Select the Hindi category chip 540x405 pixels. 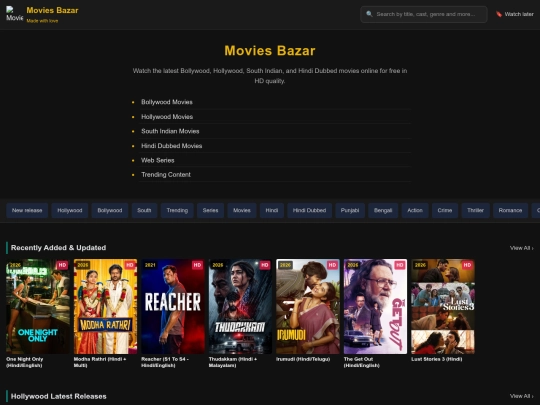272,210
